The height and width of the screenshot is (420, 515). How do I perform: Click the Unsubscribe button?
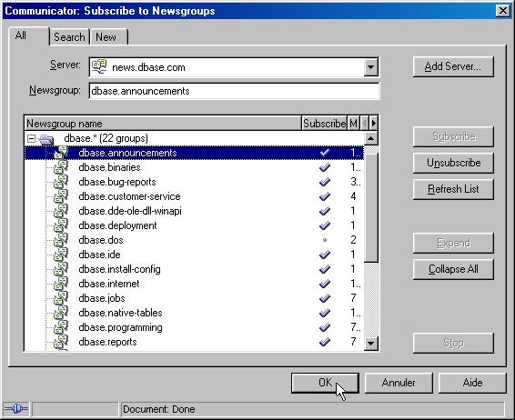[453, 163]
